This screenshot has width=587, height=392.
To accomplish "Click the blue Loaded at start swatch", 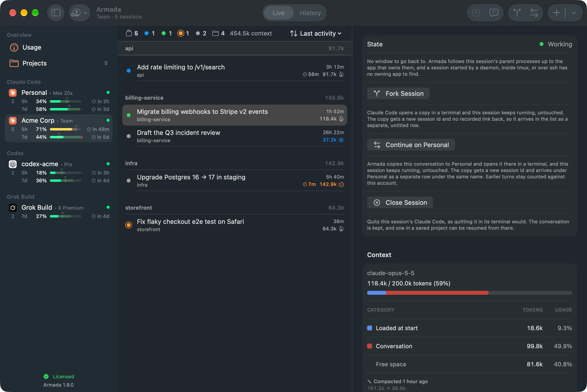I will 369,328.
